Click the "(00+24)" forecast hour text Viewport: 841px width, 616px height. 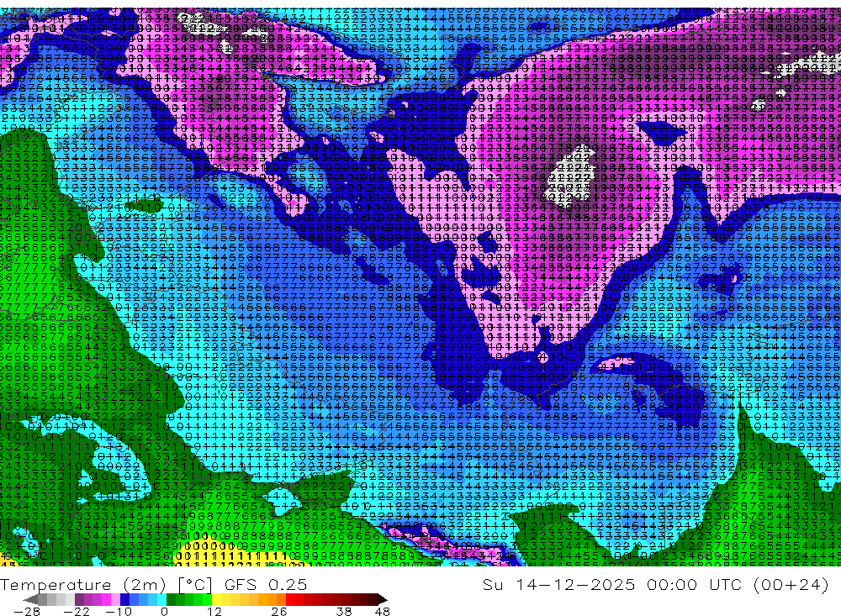click(x=791, y=584)
